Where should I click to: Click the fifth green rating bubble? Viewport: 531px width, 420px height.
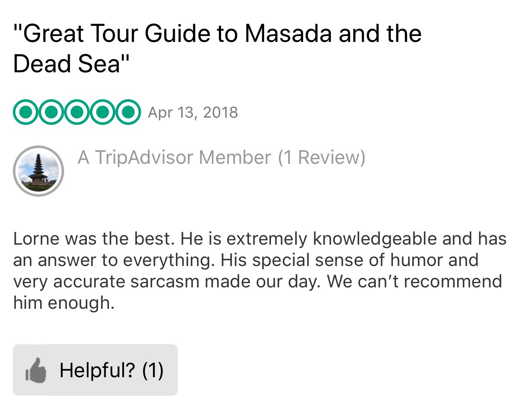coord(127,112)
